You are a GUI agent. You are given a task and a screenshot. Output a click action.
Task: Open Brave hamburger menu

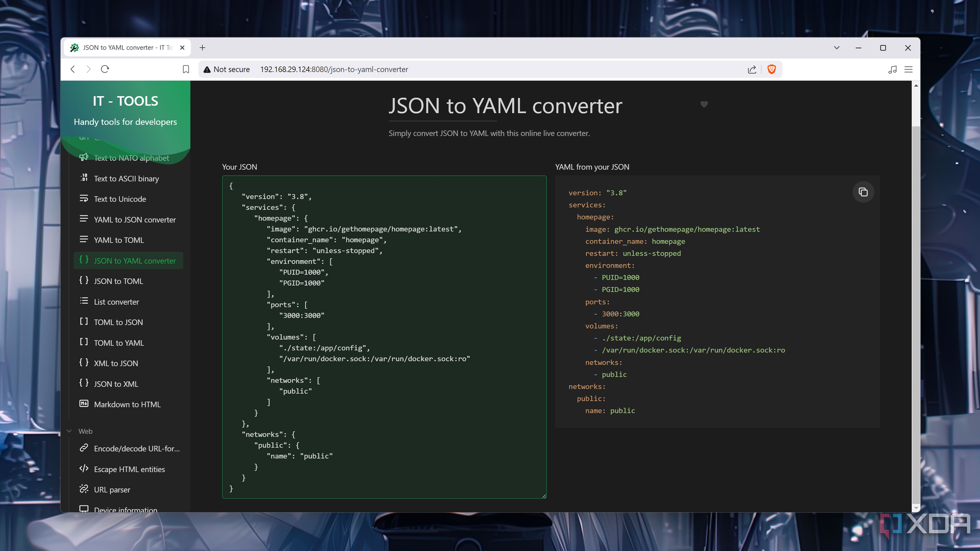908,69
